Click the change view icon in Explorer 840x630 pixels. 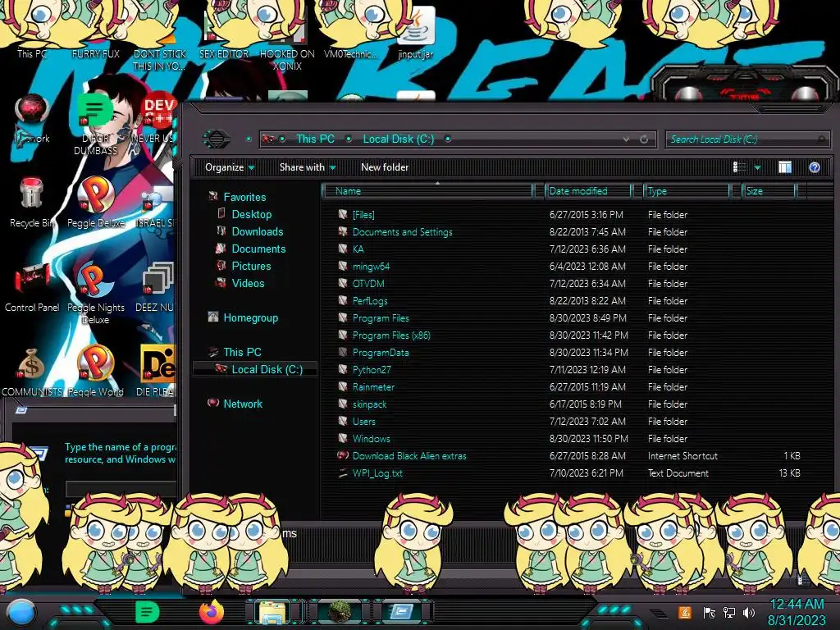[x=739, y=167]
